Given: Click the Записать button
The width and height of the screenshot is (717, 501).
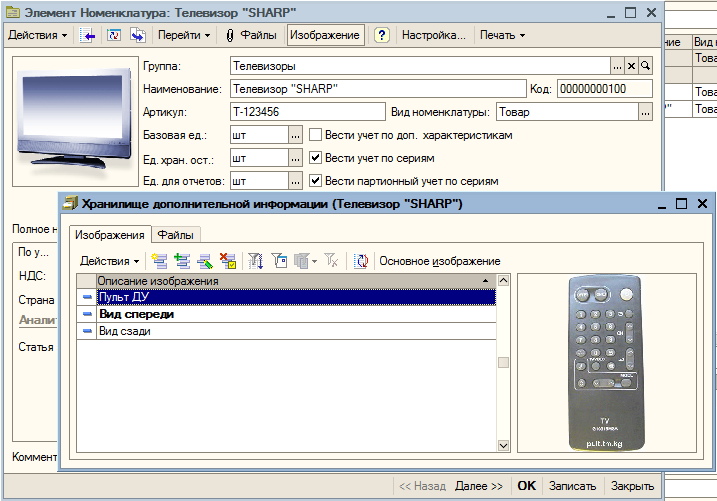Looking at the screenshot, I should pyautogui.click(x=573, y=486).
